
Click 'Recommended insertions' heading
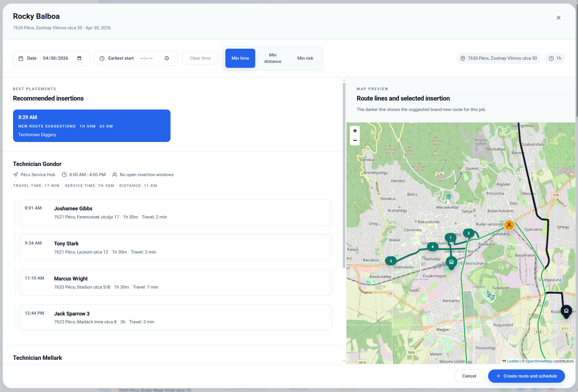[48, 99]
